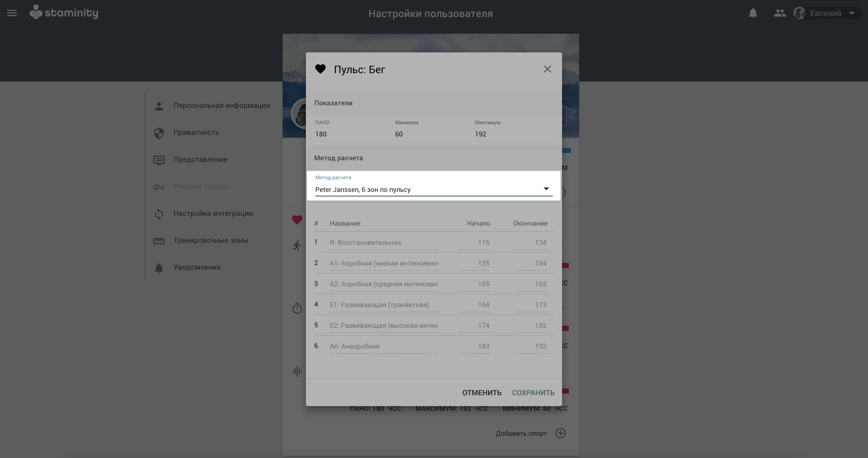Click the СОХРАНИТЬ button
Screen dimensions: 868x458
point(533,393)
